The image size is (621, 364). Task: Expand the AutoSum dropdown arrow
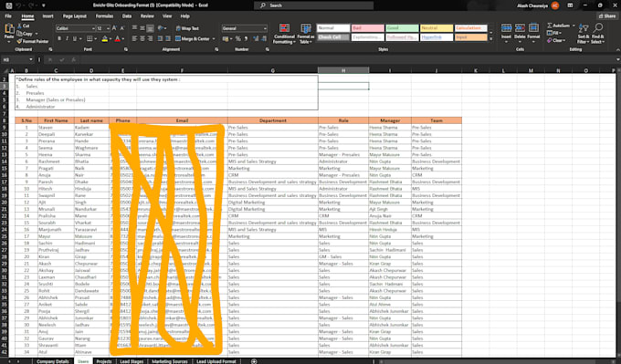[x=574, y=26]
